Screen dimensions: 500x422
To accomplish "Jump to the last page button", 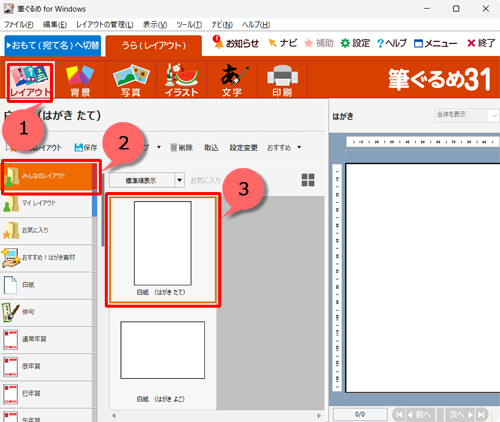I will coord(481,414).
